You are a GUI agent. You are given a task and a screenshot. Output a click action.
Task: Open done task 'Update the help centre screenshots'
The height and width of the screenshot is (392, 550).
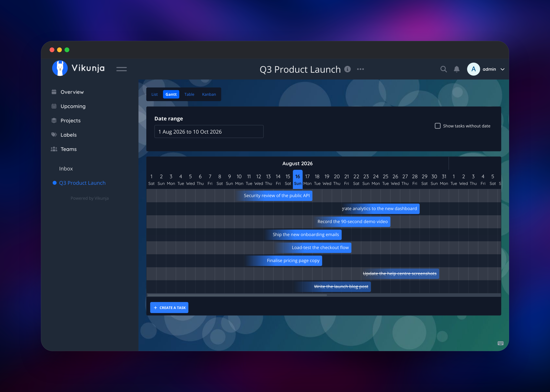click(x=400, y=274)
